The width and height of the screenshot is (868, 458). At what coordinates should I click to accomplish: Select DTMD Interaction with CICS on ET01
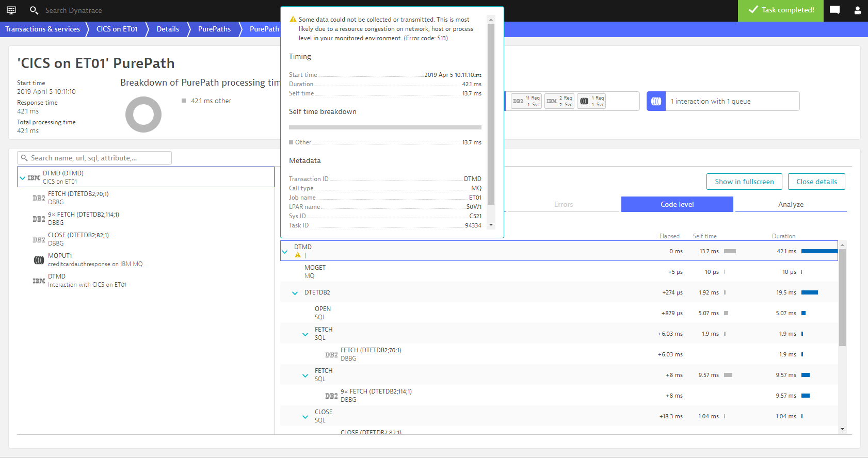coord(146,281)
